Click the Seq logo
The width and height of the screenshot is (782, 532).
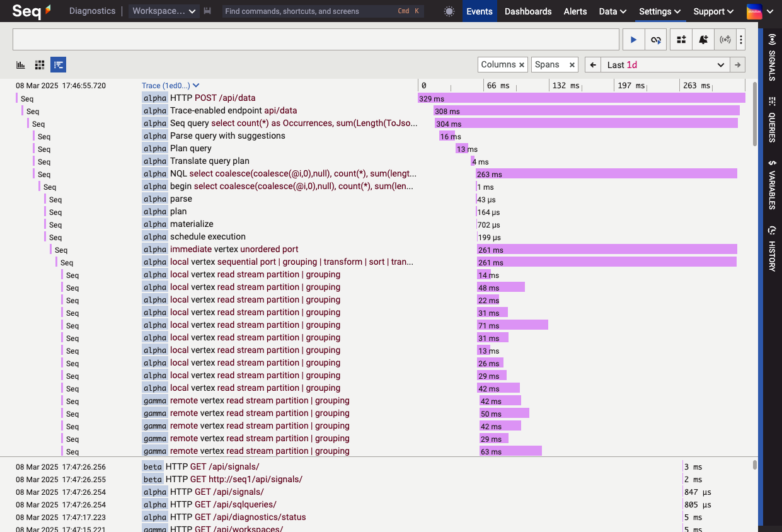[x=32, y=11]
